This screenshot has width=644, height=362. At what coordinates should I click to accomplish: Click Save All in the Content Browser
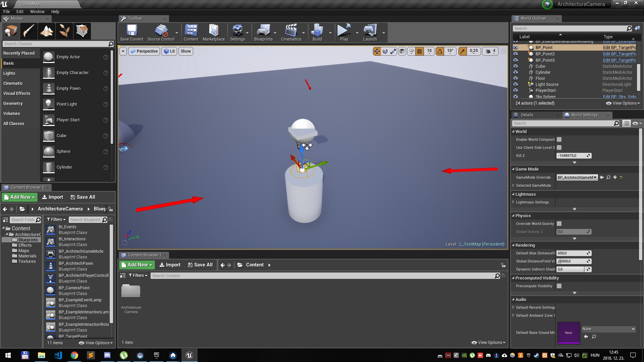pos(200,265)
